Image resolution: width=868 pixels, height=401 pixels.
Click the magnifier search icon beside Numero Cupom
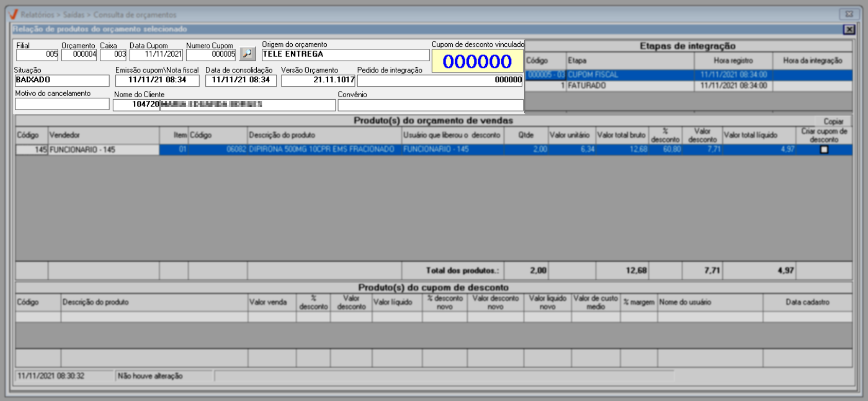[247, 54]
